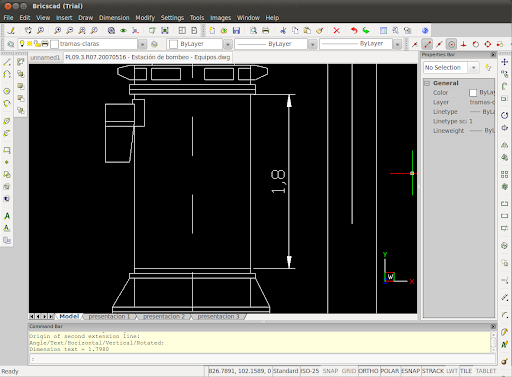
Task: Select the Text tool letter A
Action: 7,216
